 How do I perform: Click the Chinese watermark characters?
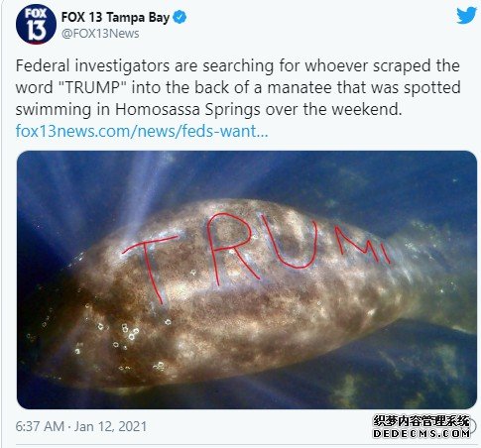421,421
